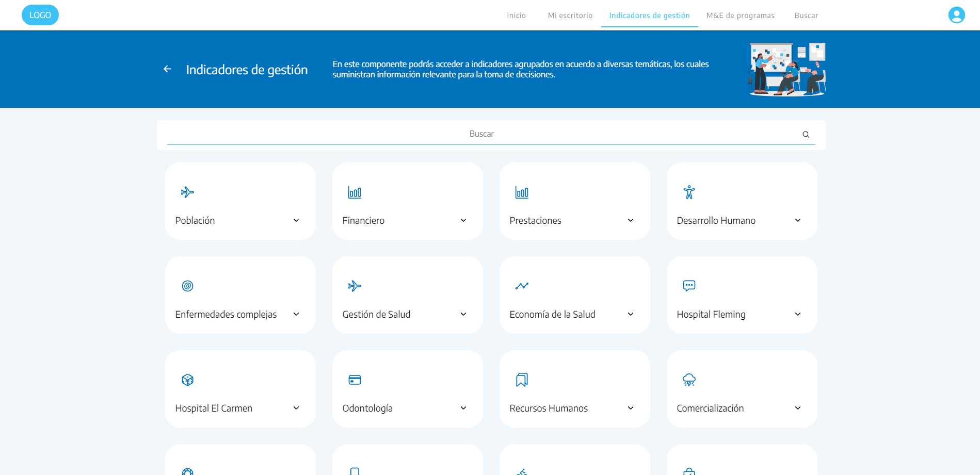Expand the Hospital El Carmen chevron
Viewport: 980px width, 475px height.
[x=296, y=408]
